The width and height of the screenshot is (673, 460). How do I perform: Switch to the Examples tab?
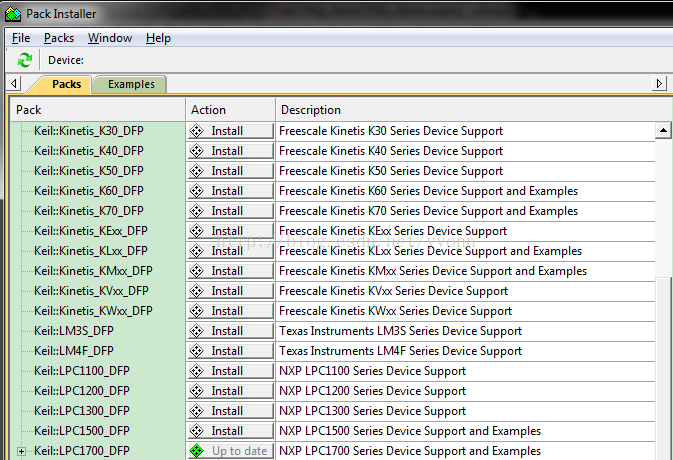click(x=131, y=84)
